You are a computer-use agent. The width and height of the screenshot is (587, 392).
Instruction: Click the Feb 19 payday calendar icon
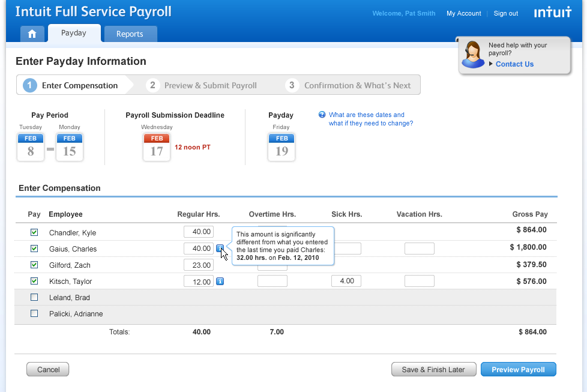click(x=281, y=147)
